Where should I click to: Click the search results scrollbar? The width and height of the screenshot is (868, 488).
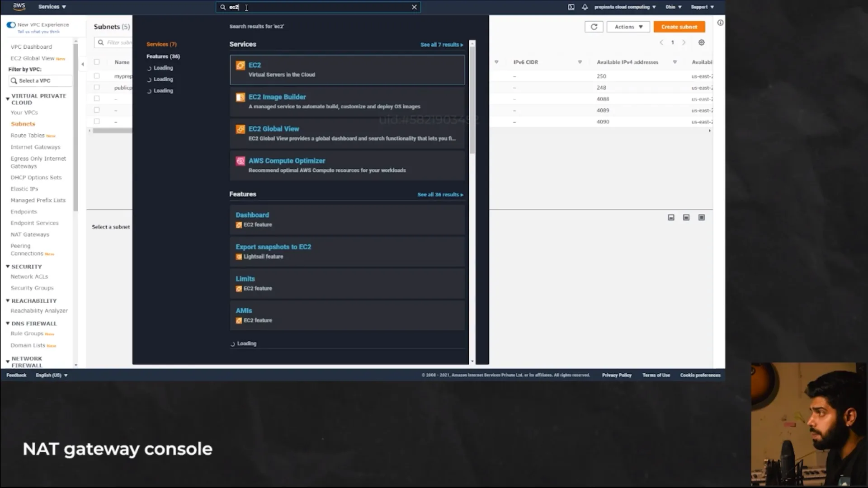[472, 99]
